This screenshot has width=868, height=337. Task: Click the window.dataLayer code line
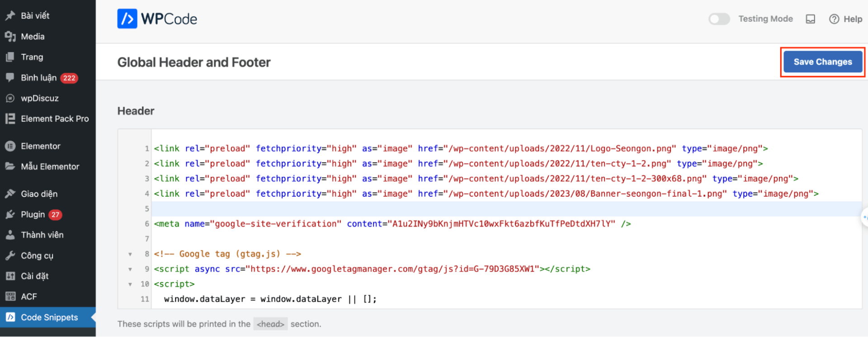(x=270, y=299)
